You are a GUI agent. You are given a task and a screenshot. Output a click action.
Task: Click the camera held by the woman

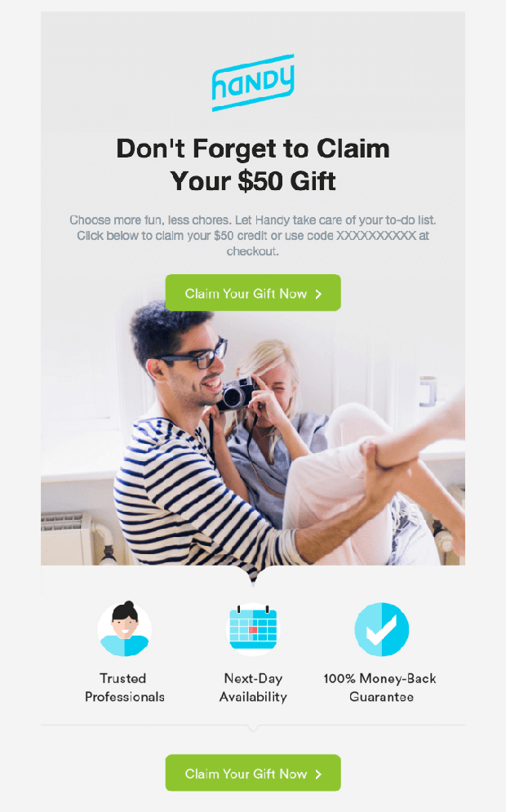point(237,393)
